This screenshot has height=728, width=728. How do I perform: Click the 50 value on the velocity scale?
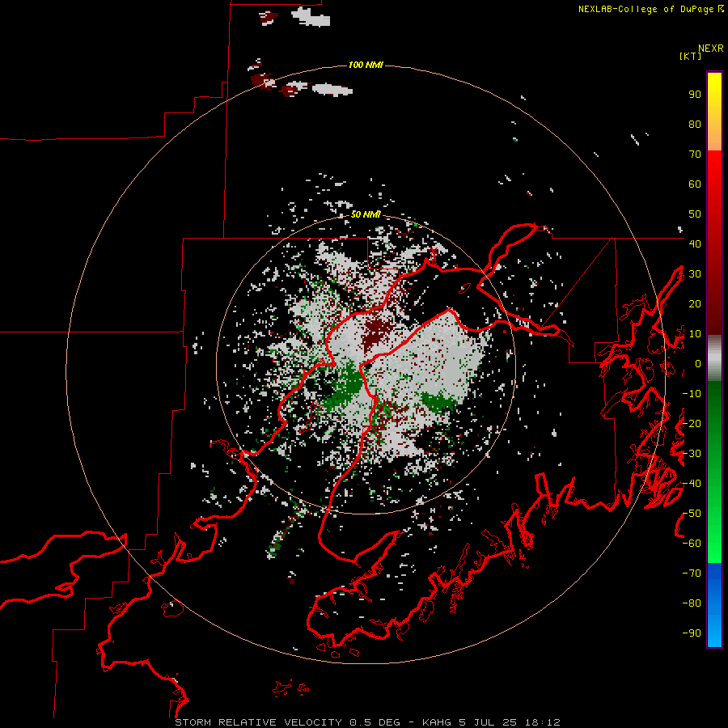point(695,214)
